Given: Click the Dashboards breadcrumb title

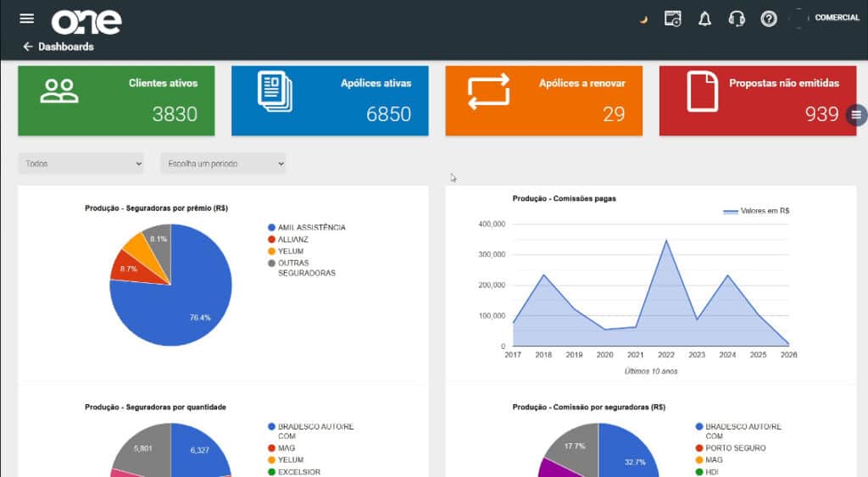Looking at the screenshot, I should (66, 47).
